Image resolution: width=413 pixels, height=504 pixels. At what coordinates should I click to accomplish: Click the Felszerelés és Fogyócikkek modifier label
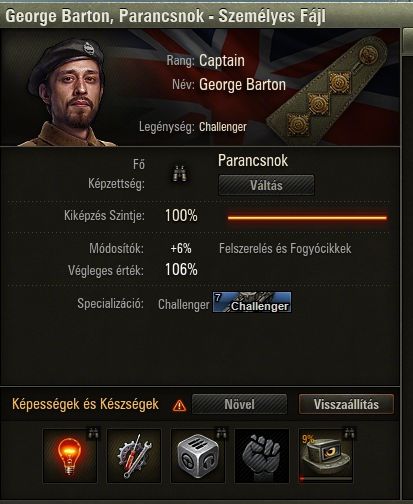tap(285, 249)
